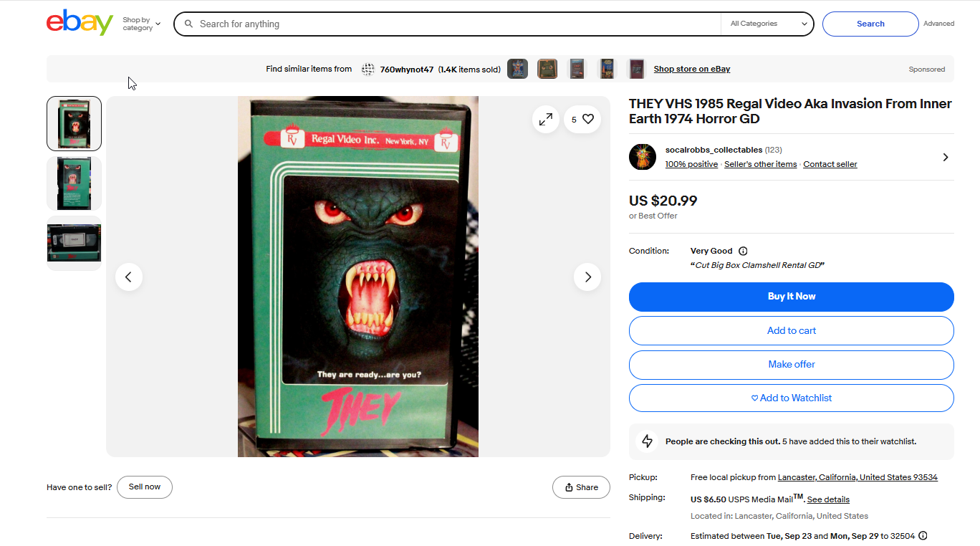
Task: Open condition info icon next to Very Good
Action: tap(743, 251)
